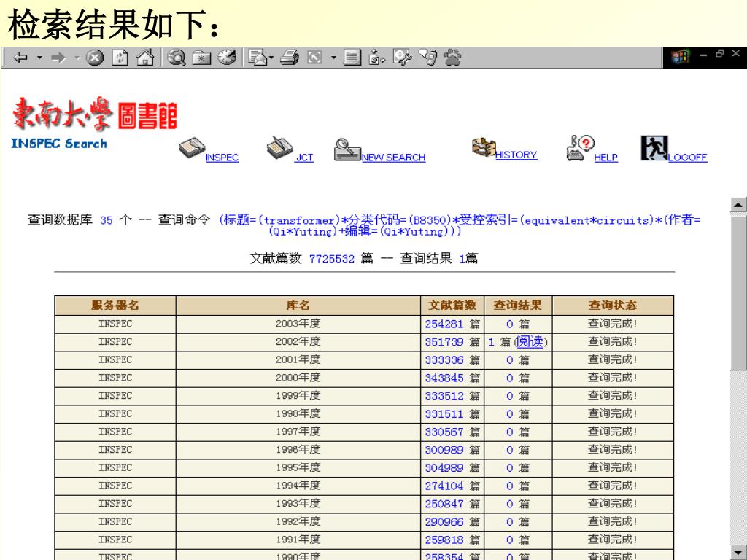Click the book-and-pen icon beside JCT
This screenshot has height=560, width=747.
(x=280, y=148)
